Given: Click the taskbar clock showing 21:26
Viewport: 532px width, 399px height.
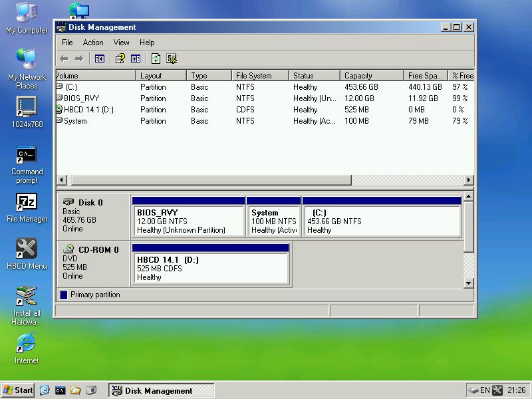Looking at the screenshot, I should (516, 390).
